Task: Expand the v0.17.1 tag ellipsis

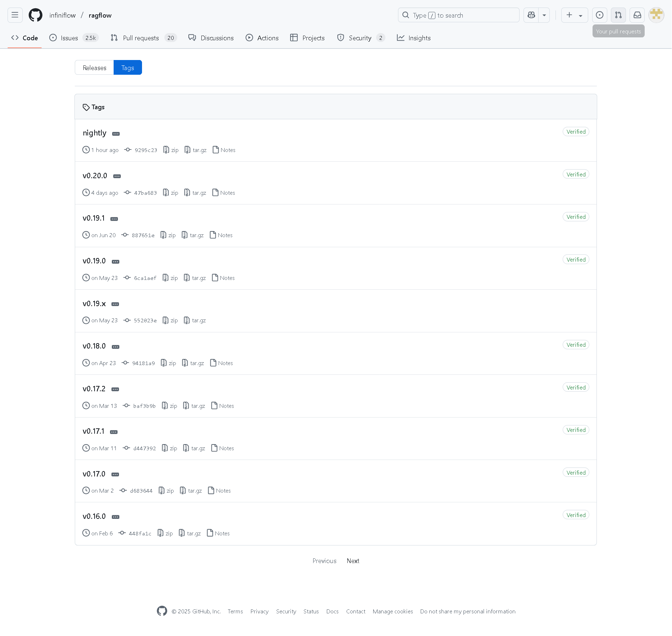Action: (114, 432)
